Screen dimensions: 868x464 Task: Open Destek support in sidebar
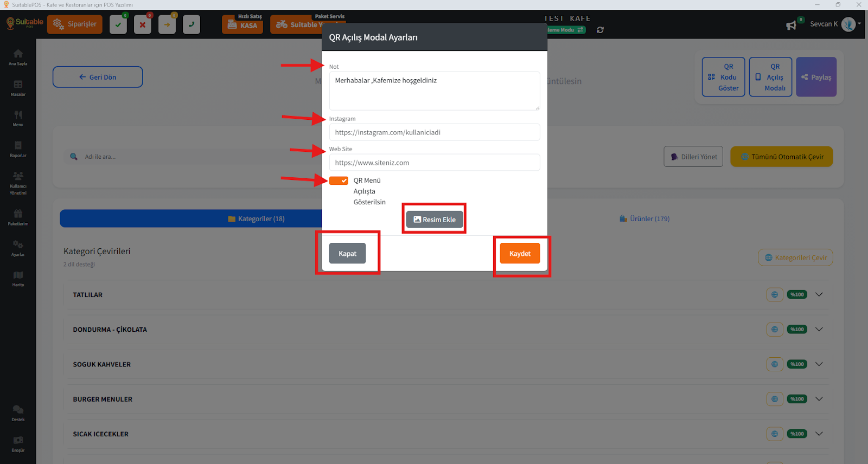(x=18, y=413)
